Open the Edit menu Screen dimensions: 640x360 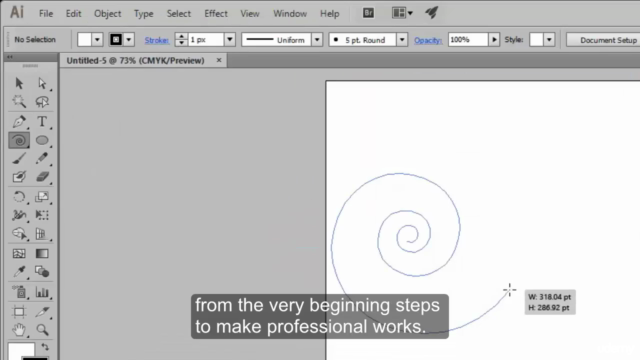[x=73, y=13]
